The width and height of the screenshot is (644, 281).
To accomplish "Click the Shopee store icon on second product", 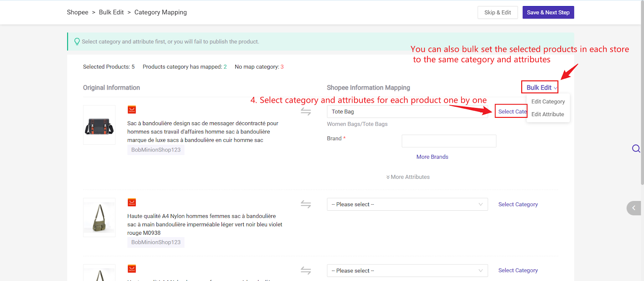I will pos(132,202).
